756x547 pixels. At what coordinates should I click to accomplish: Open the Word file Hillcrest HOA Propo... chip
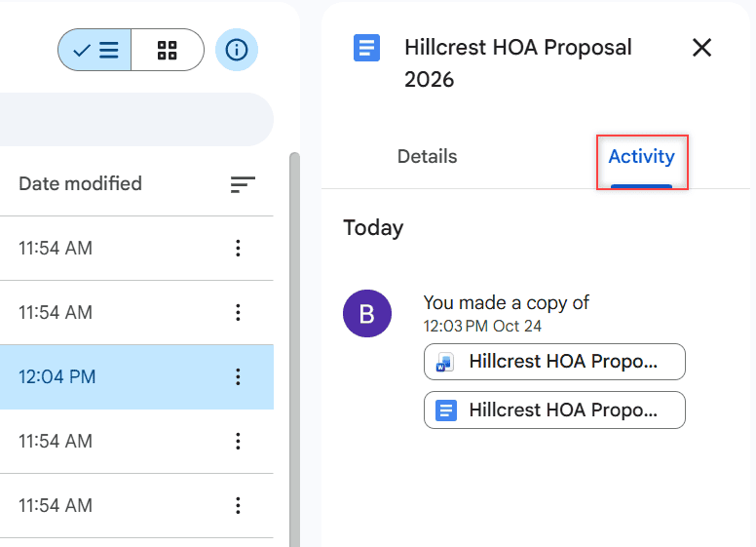[x=554, y=362]
